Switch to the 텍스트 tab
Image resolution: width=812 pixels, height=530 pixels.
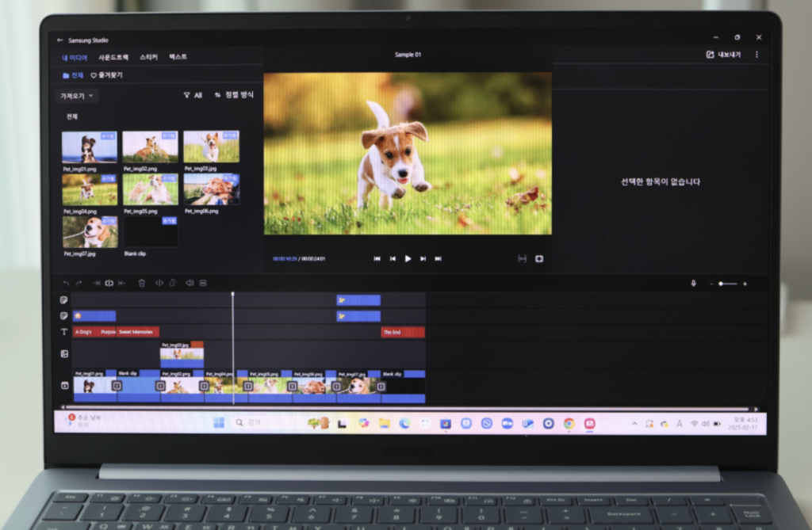point(178,56)
